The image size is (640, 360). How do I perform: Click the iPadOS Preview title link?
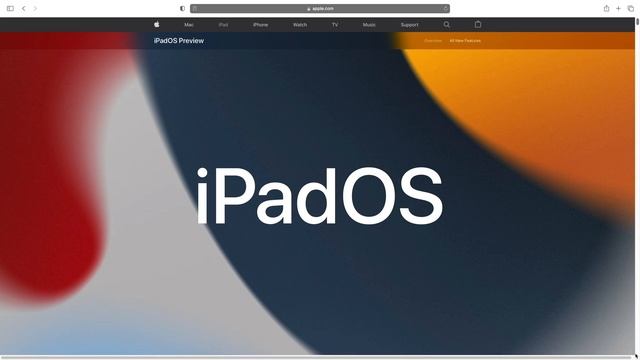point(179,41)
